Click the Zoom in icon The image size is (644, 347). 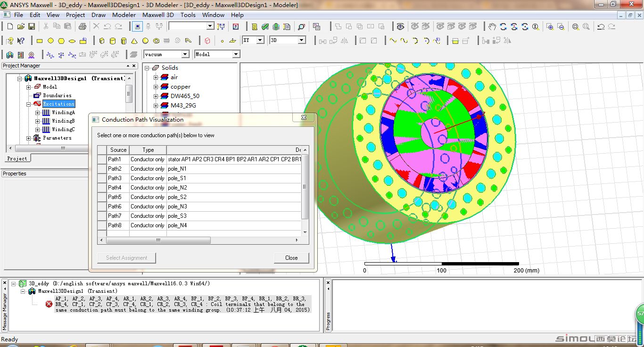tap(550, 26)
